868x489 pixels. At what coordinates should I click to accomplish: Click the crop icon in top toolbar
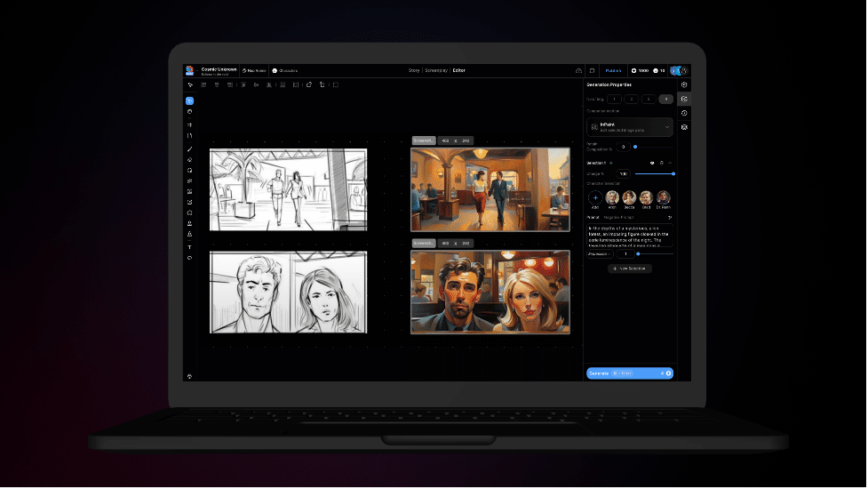(322, 84)
